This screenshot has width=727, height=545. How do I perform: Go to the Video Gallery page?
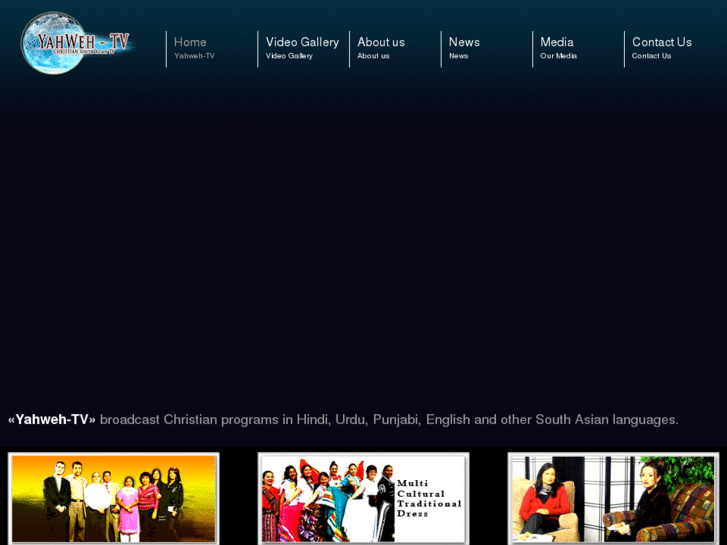pos(302,48)
